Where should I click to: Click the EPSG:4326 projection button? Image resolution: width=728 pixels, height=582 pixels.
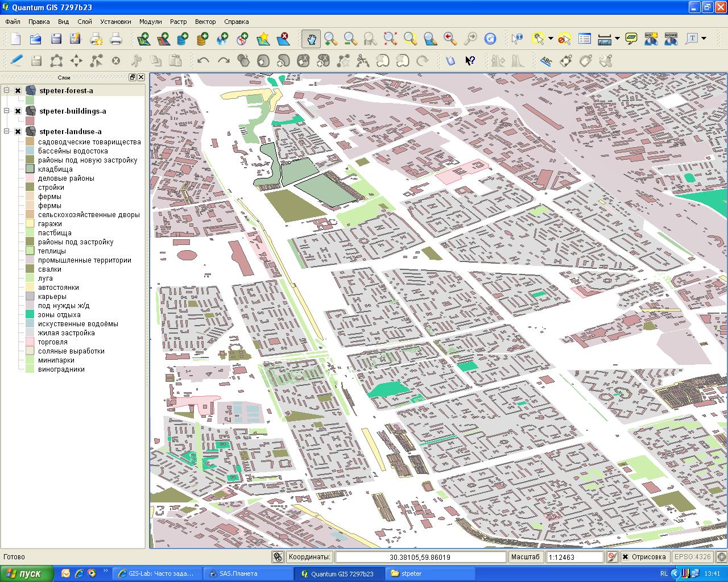point(692,557)
